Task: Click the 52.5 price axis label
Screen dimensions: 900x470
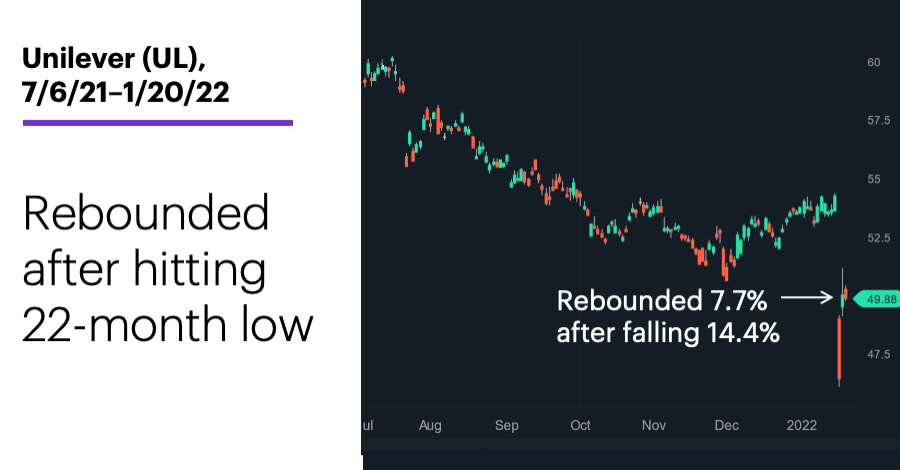Action: (x=879, y=238)
